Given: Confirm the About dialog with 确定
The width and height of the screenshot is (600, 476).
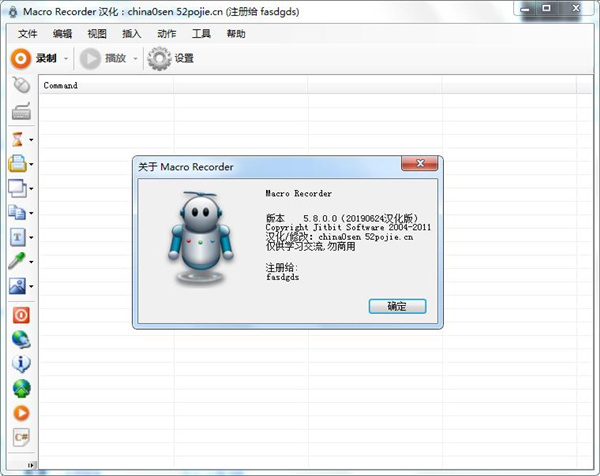Looking at the screenshot, I should pyautogui.click(x=397, y=306).
